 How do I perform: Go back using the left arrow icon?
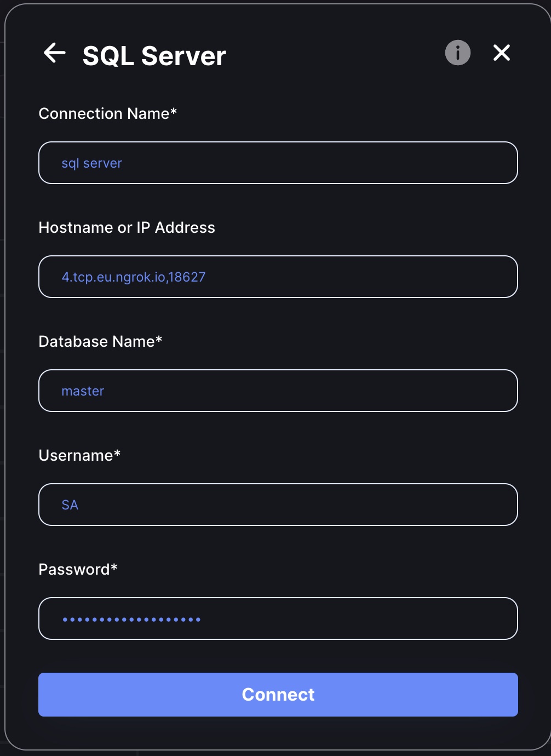[x=55, y=53]
